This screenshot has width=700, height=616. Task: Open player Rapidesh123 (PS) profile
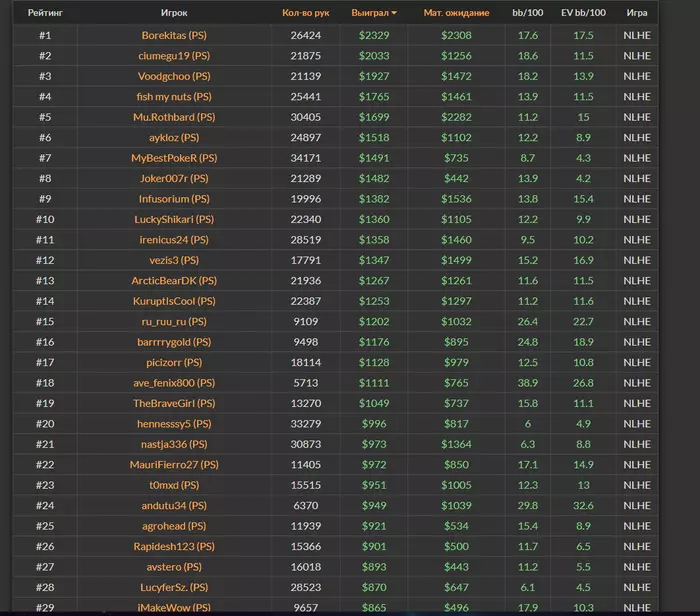click(x=174, y=546)
